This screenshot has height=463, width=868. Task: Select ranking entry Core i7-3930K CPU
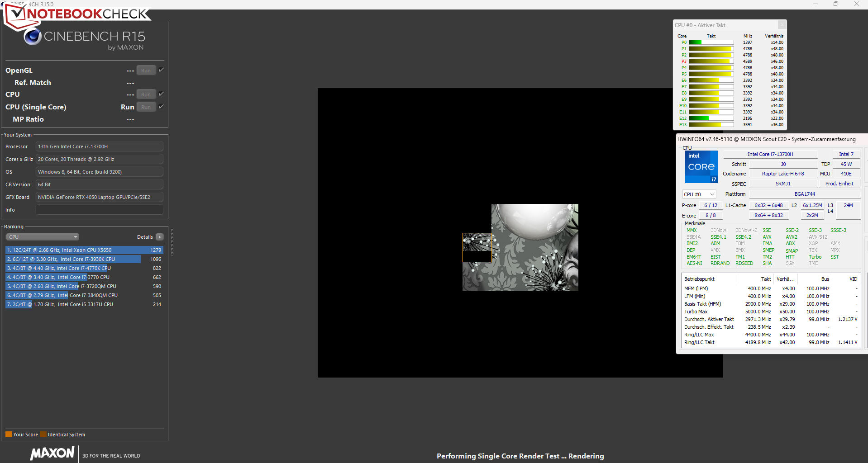click(x=84, y=259)
